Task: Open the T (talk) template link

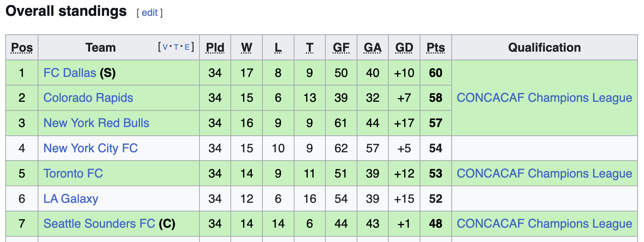Action: click(x=176, y=47)
